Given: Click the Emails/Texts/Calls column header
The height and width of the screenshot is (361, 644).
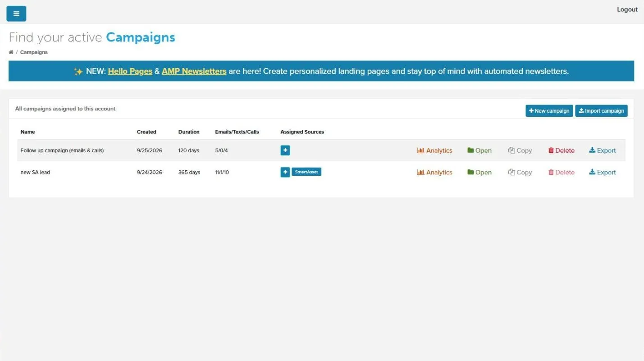Looking at the screenshot, I should point(237,132).
